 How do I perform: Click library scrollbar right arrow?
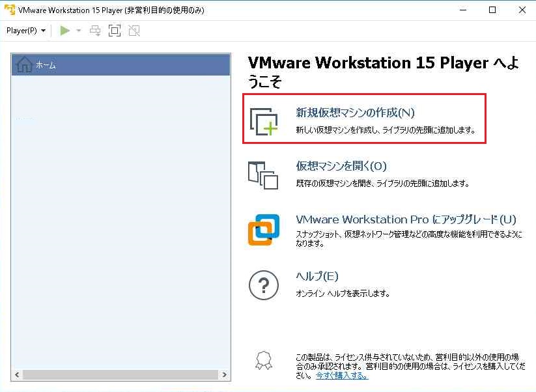point(224,375)
